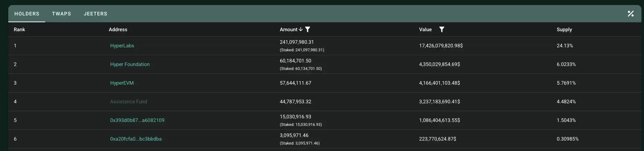Open Amount column filter funnel
The height and width of the screenshot is (151, 644).
(307, 29)
